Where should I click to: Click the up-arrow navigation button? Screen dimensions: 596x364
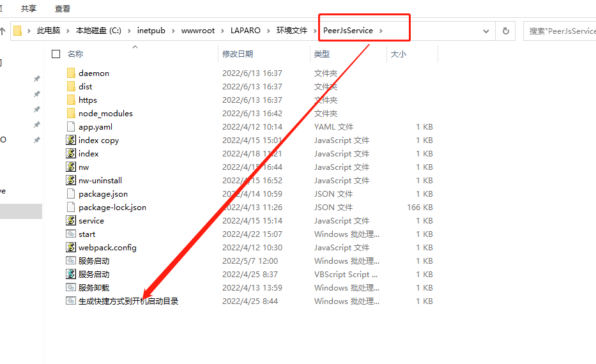3,31
